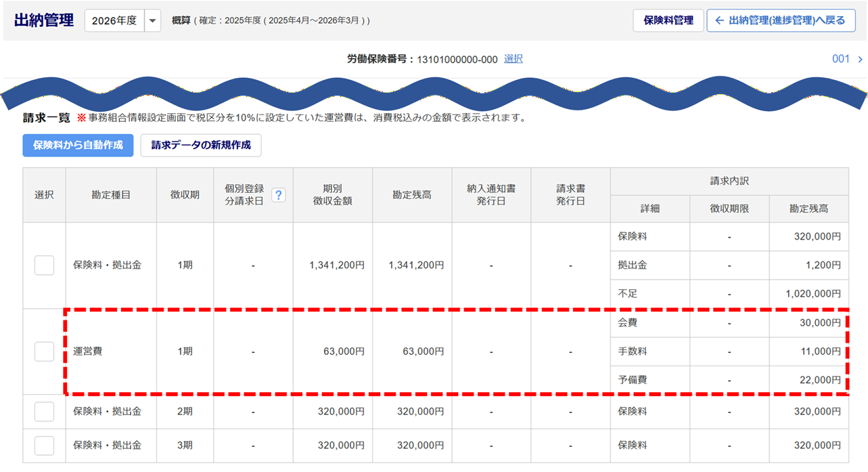
Task: Click the 期別徴収金額 column header
Action: 332,195
